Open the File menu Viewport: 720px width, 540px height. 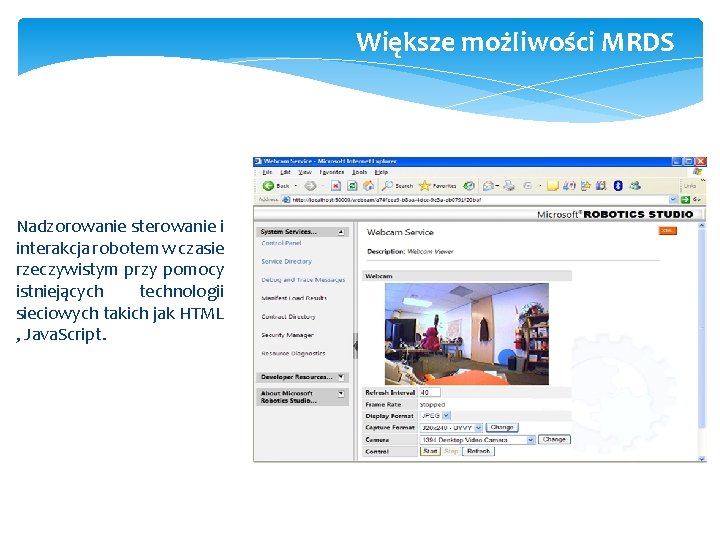[x=267, y=172]
